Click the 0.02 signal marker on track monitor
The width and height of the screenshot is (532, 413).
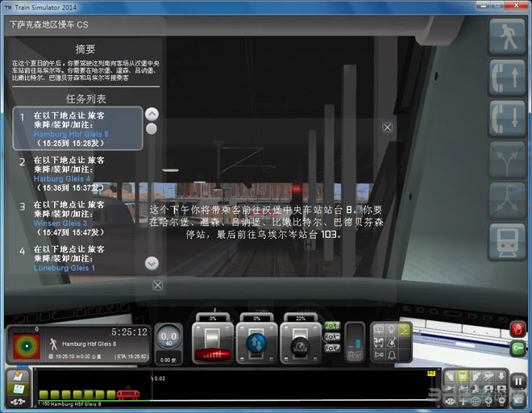158,378
